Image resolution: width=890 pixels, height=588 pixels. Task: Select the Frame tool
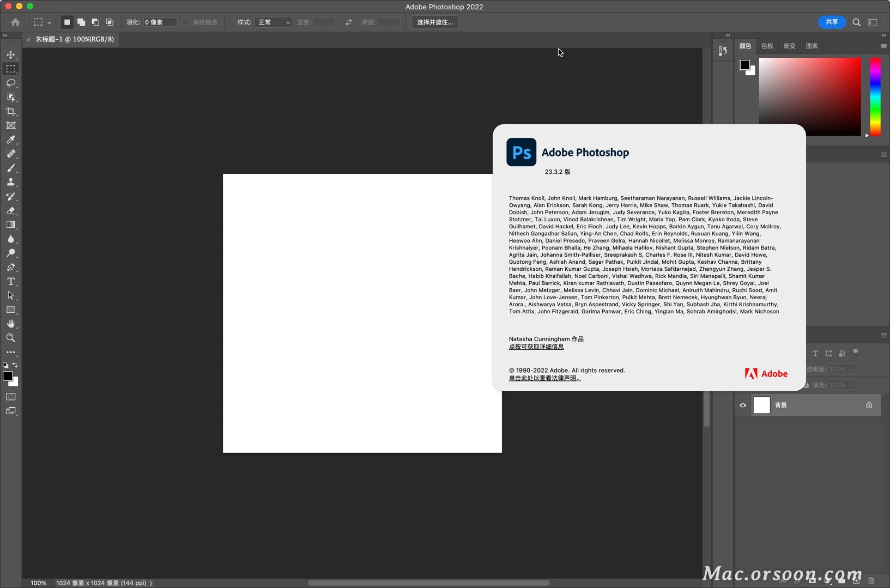point(11,125)
